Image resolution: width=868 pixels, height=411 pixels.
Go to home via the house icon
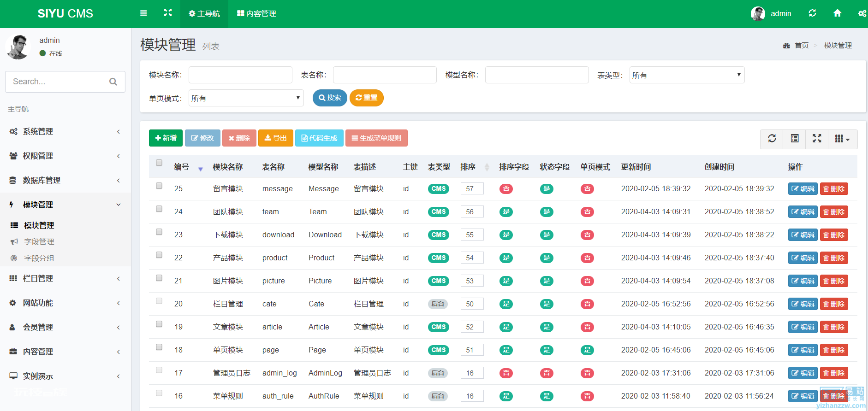click(x=838, y=13)
